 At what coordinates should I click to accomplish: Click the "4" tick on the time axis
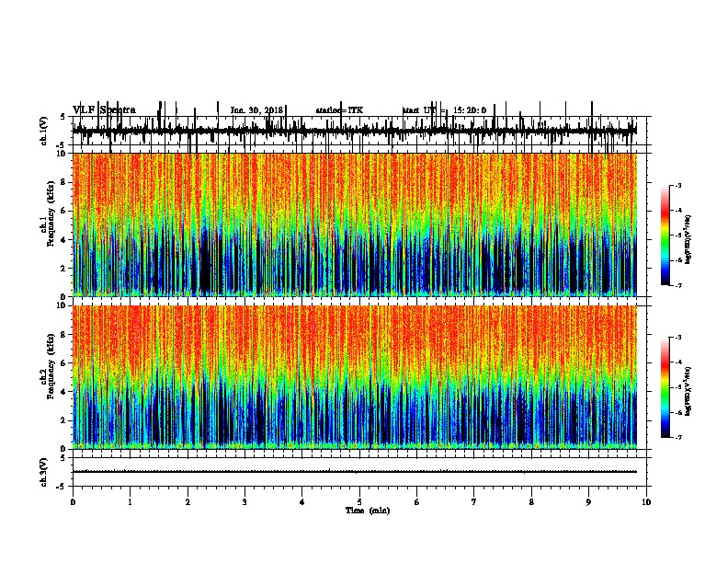pyautogui.click(x=302, y=502)
